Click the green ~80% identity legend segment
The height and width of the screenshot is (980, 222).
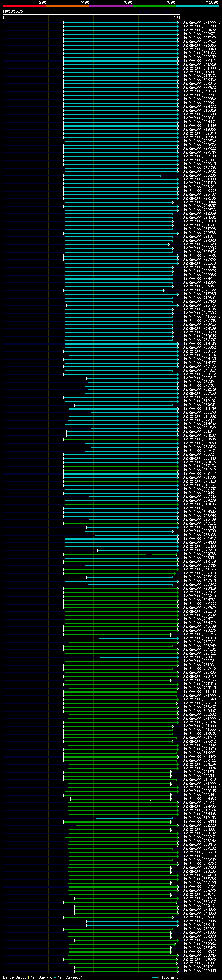(154, 6)
